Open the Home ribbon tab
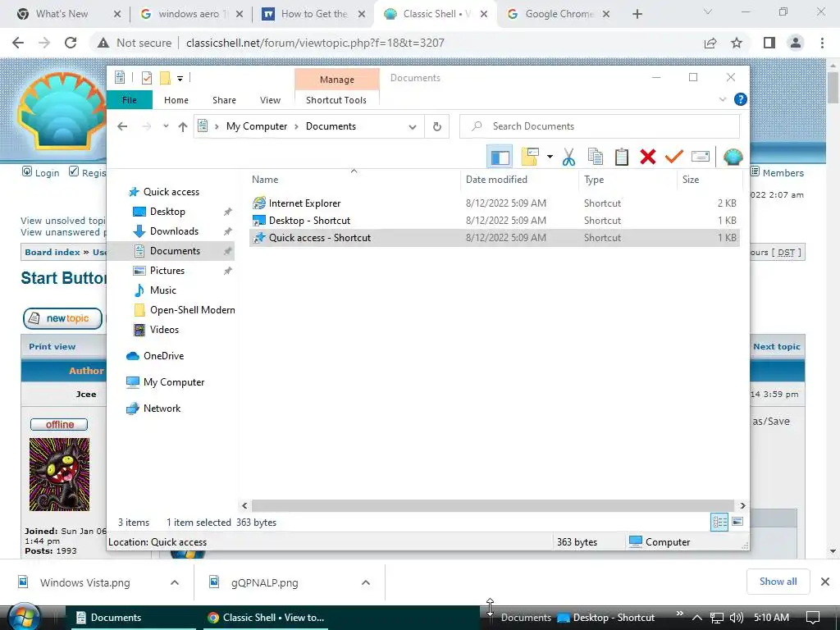The width and height of the screenshot is (840, 630). point(176,100)
